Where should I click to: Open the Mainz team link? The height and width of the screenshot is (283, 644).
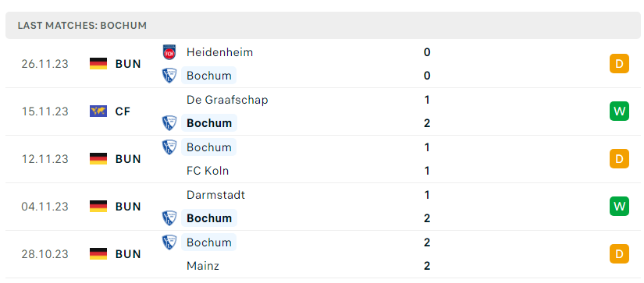pyautogui.click(x=203, y=266)
